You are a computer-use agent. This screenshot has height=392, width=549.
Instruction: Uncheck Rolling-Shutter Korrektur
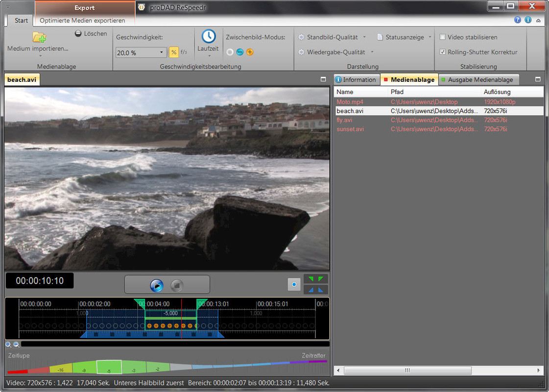click(443, 52)
